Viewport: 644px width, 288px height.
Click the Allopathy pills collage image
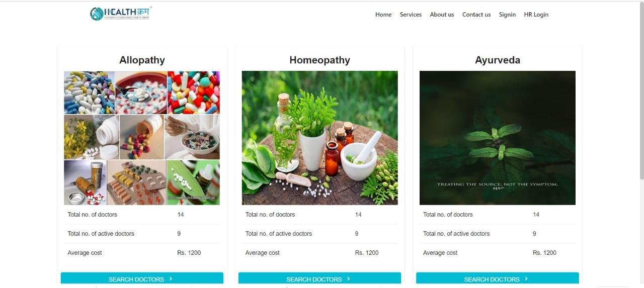[x=142, y=138]
